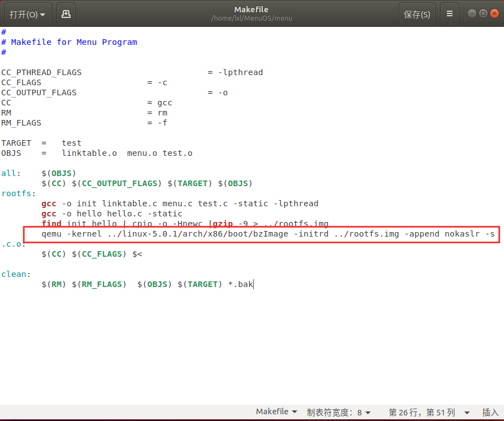504x421 pixels.
Task: Click 'nokaslr' in the qemu append option
Action: click(462, 234)
